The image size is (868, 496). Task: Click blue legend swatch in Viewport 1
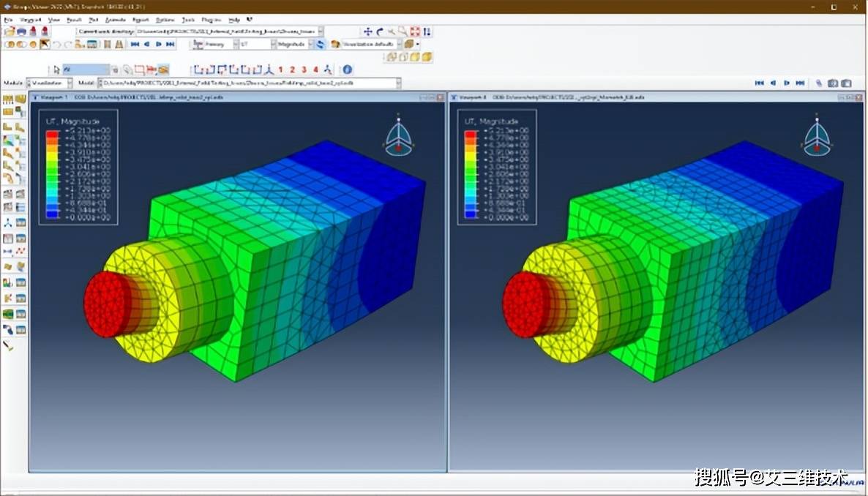(53, 214)
